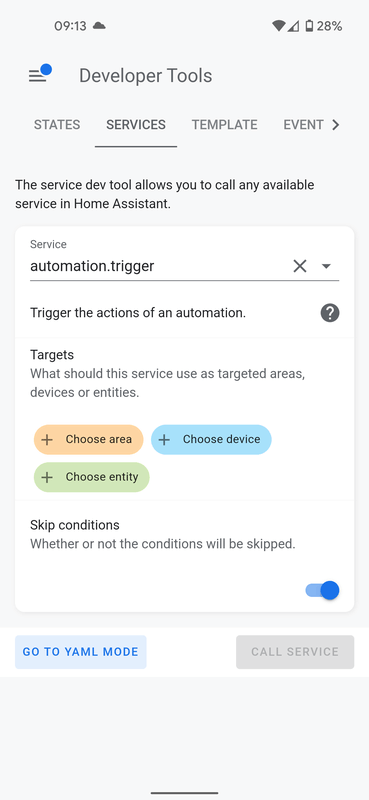Switch to the States tab

pyautogui.click(x=57, y=125)
